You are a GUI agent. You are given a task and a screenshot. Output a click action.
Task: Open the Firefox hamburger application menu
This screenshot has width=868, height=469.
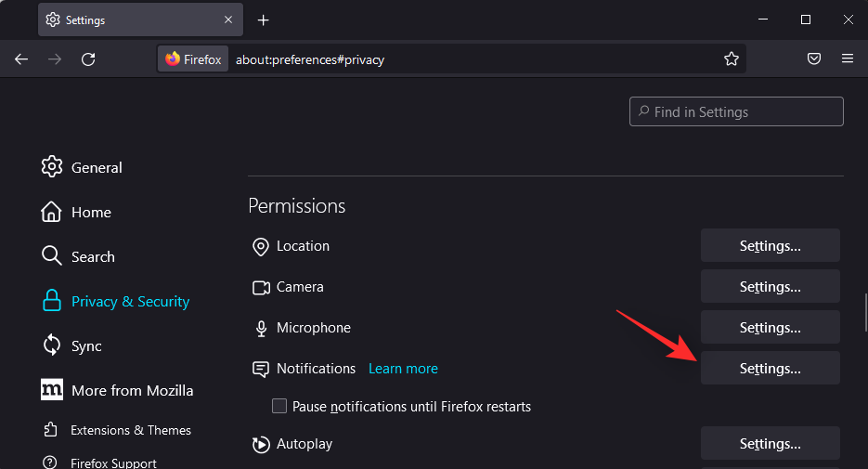pyautogui.click(x=847, y=59)
